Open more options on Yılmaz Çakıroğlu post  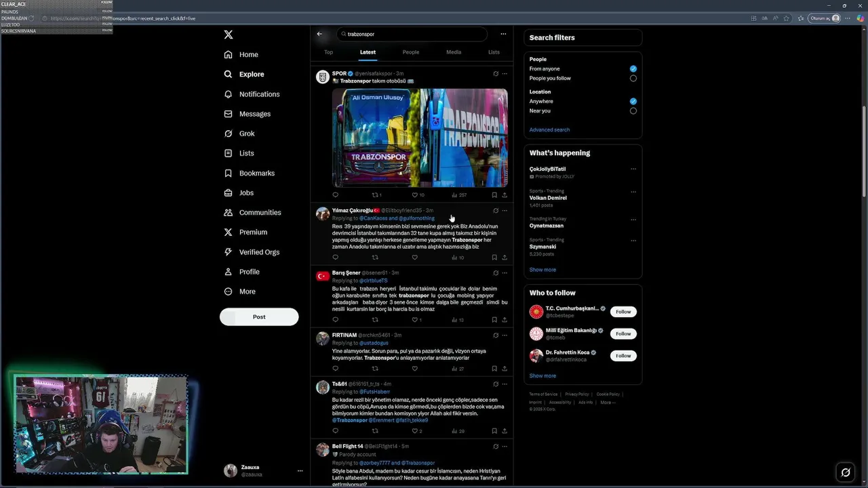click(505, 211)
